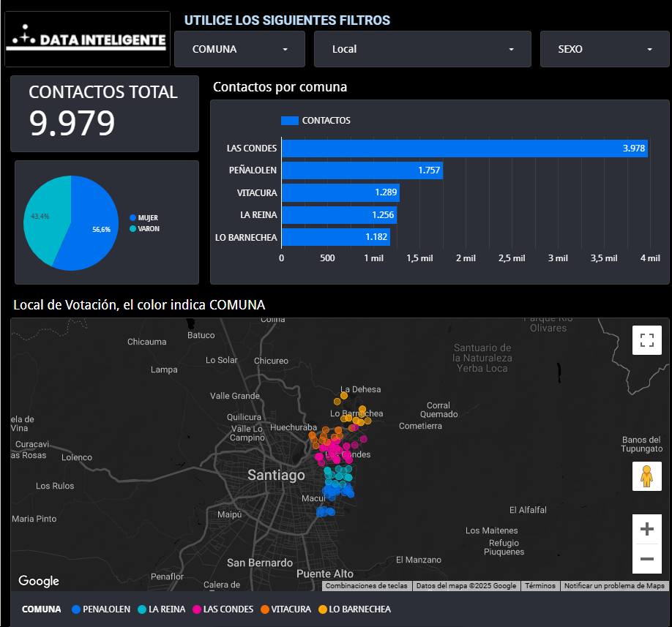Toggle CONTACTOS series in bar legend
This screenshot has width=672, height=627.
pos(316,121)
